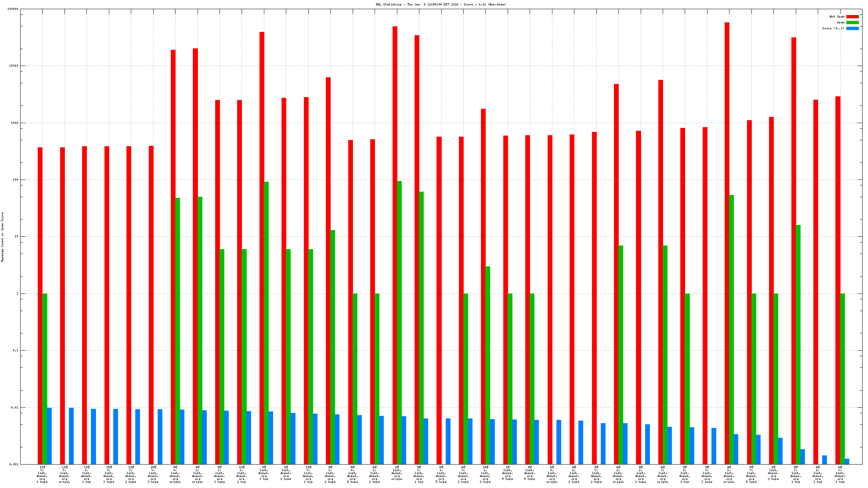Screen dimensions: 868x488
Task: Click the 0.01 tick label on y-axis
Action: [15, 407]
